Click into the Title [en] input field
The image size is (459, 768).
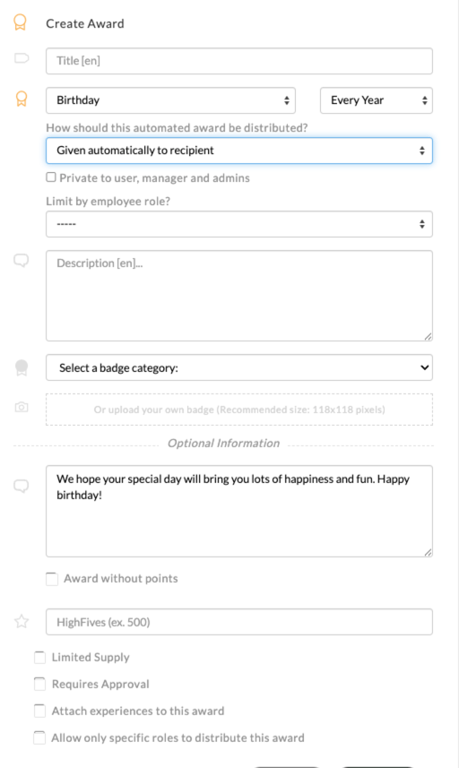coord(239,61)
